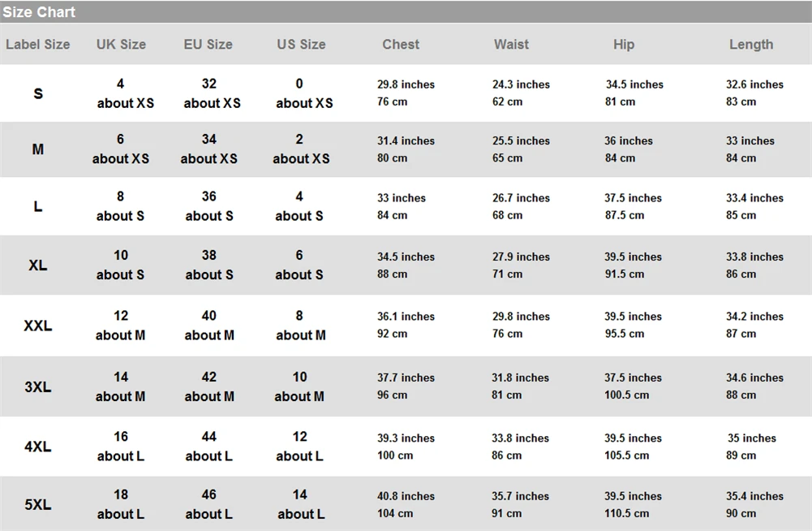
Task: Select the S label size row
Action: point(406,93)
